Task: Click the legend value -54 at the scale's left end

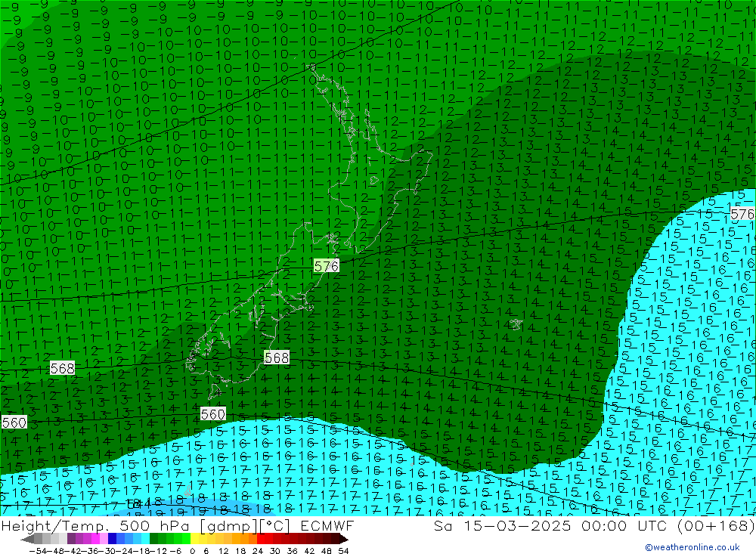Action: click(38, 551)
